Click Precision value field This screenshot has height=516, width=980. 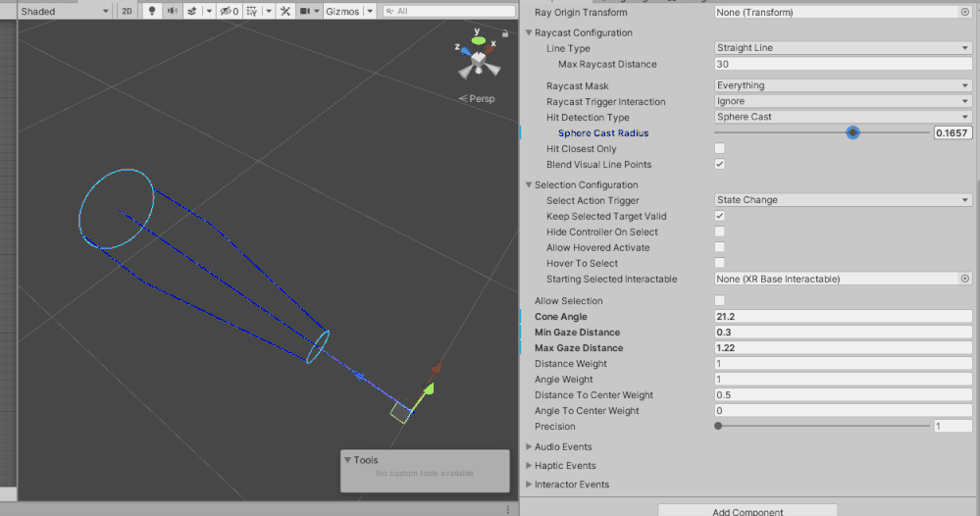[953, 426]
